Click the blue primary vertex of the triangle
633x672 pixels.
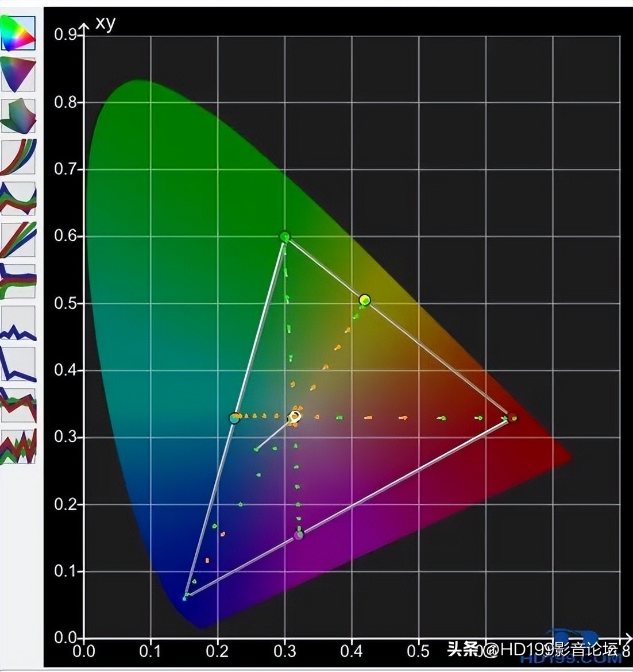click(185, 598)
